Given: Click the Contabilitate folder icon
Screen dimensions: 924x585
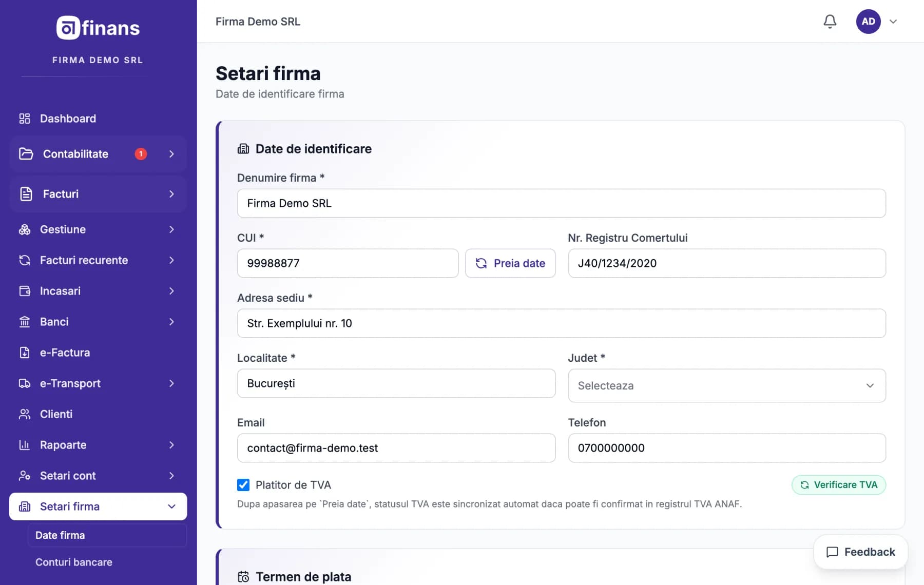Looking at the screenshot, I should click(x=26, y=154).
